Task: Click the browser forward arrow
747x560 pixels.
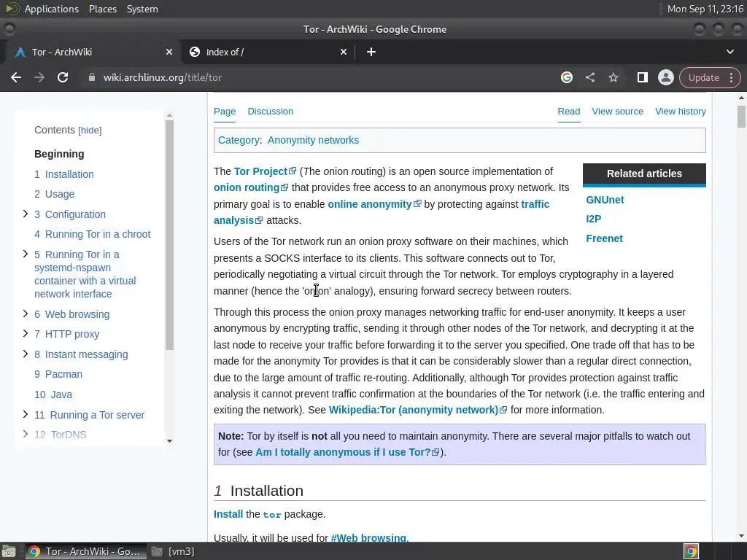Action: 39,77
